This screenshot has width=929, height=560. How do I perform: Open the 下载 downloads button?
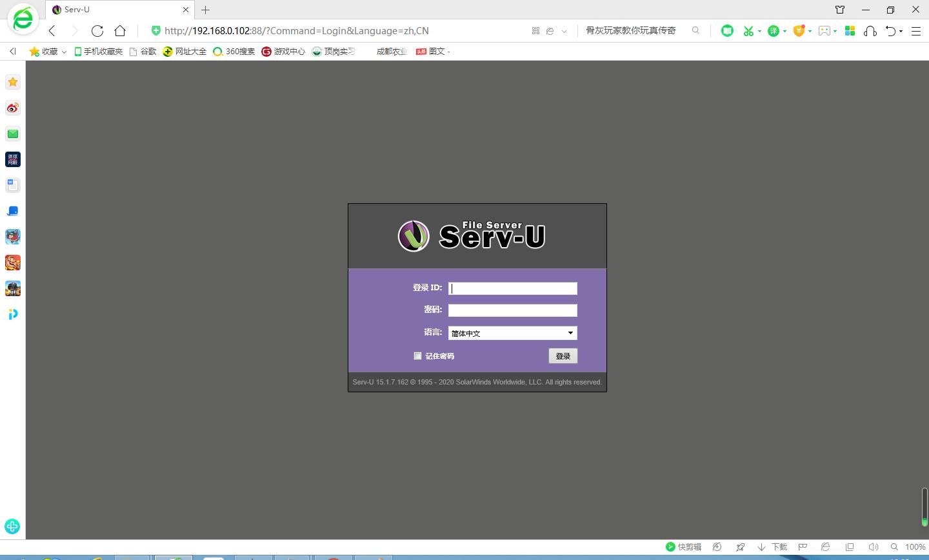pyautogui.click(x=772, y=547)
